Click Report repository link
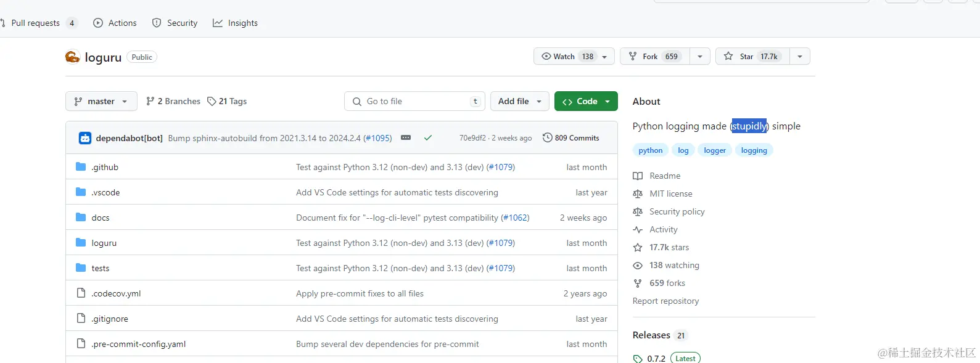980x363 pixels. (665, 301)
